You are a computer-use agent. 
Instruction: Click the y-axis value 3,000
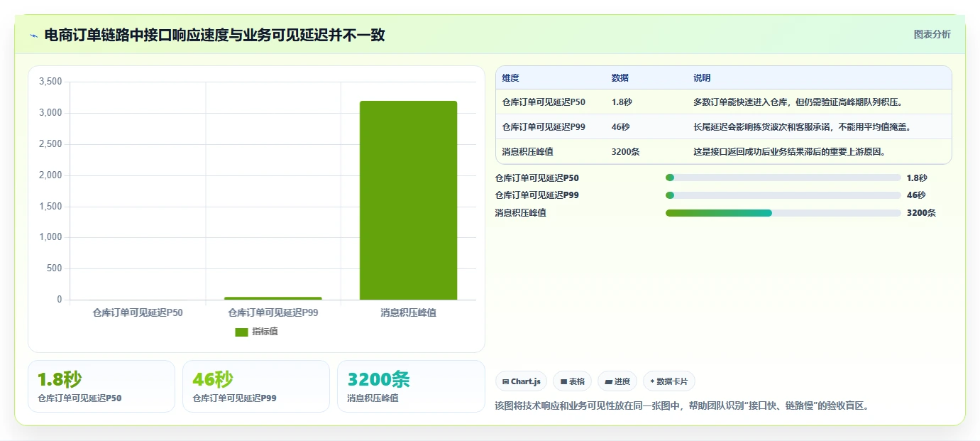point(50,113)
